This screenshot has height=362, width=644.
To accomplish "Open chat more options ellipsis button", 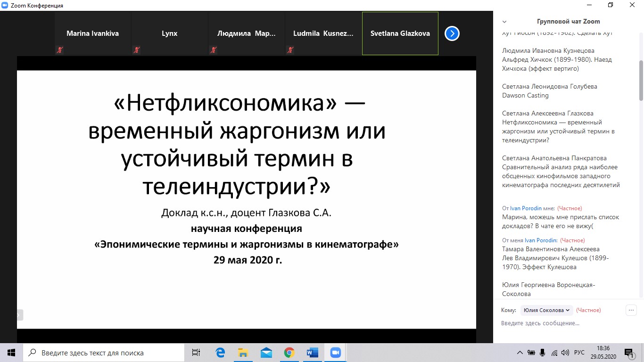I will pos(631,310).
